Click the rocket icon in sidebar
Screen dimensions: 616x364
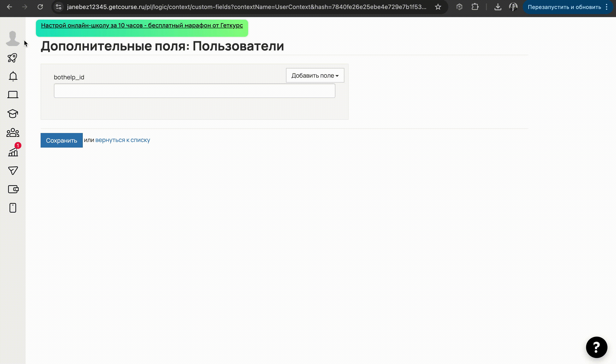pyautogui.click(x=12, y=58)
